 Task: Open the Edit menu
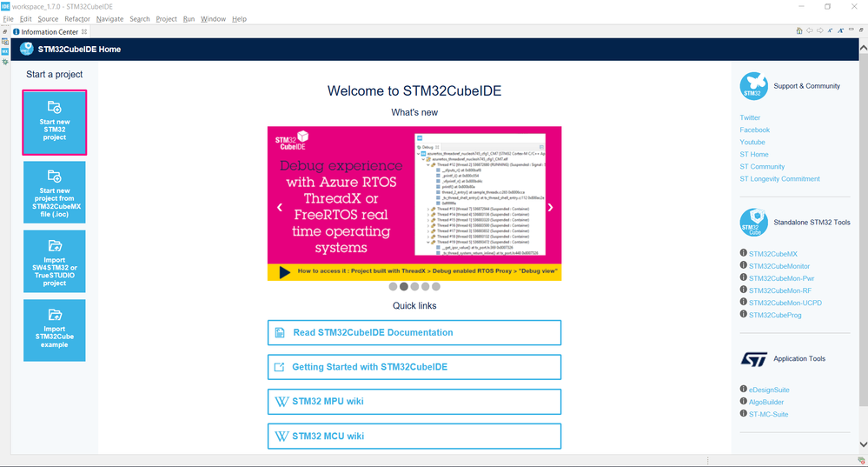[25, 19]
